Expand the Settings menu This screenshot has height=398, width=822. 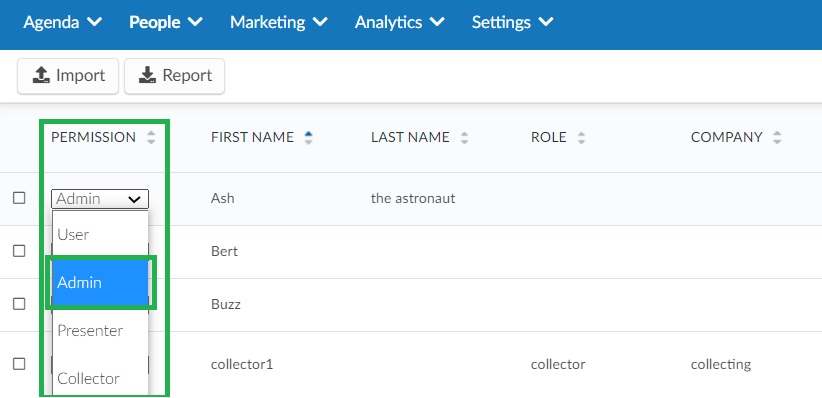(x=512, y=22)
